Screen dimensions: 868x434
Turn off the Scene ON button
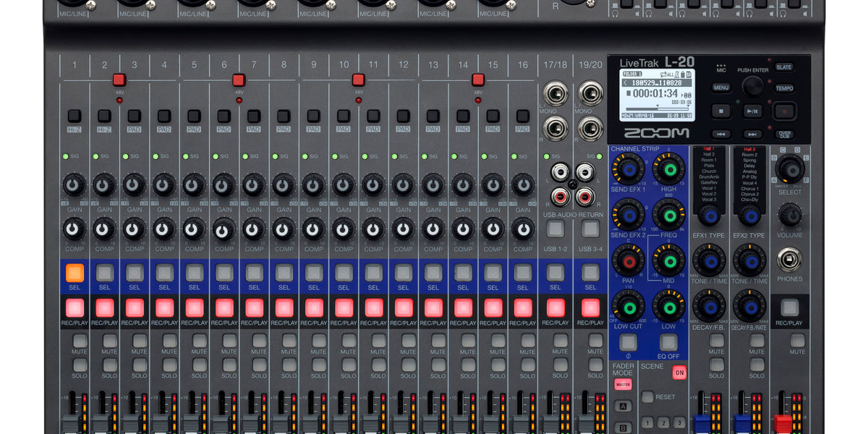point(679,373)
